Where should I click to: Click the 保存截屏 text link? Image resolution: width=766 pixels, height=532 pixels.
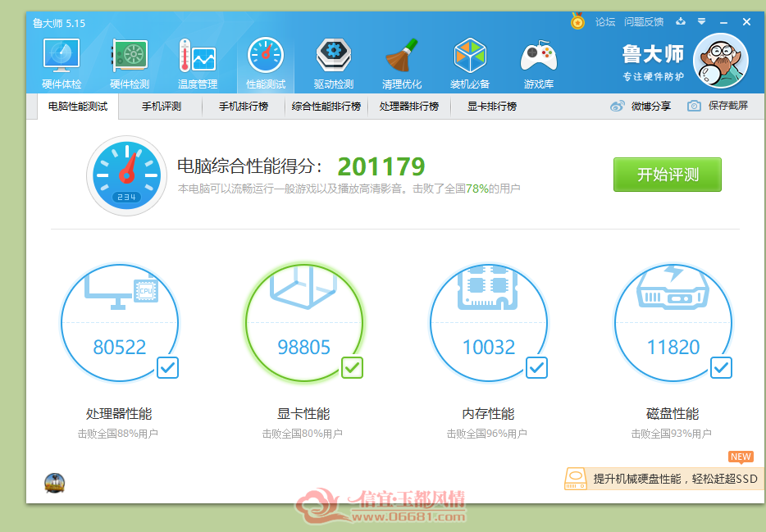(728, 106)
